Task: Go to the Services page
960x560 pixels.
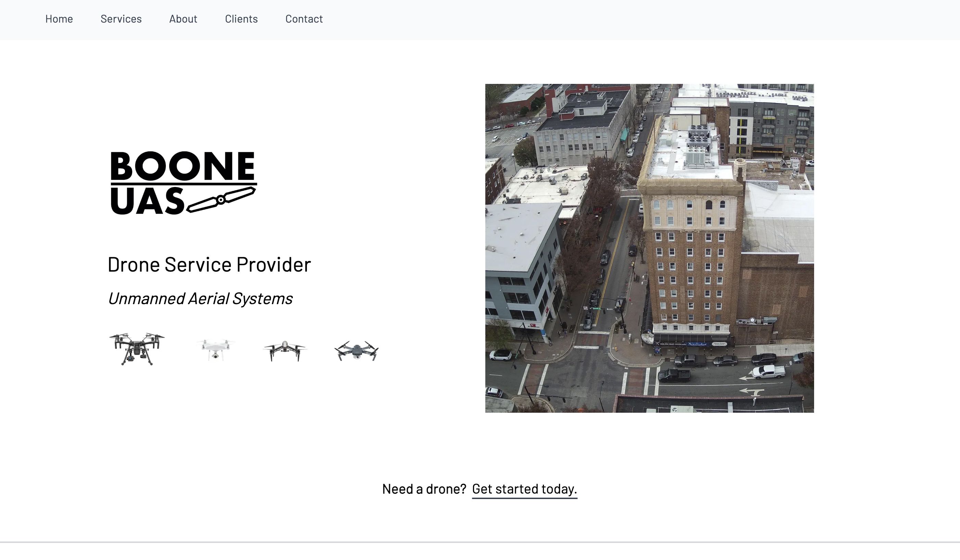Action: pos(121,18)
